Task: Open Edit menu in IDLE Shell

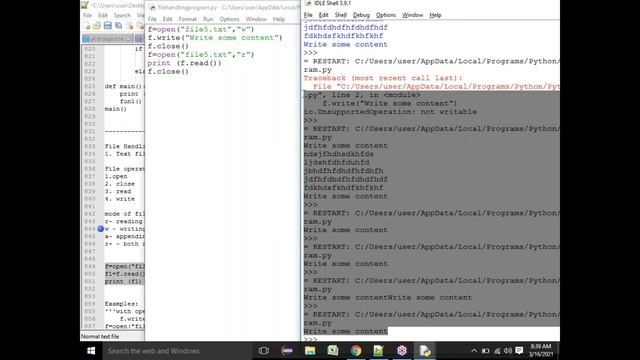Action: click(323, 15)
